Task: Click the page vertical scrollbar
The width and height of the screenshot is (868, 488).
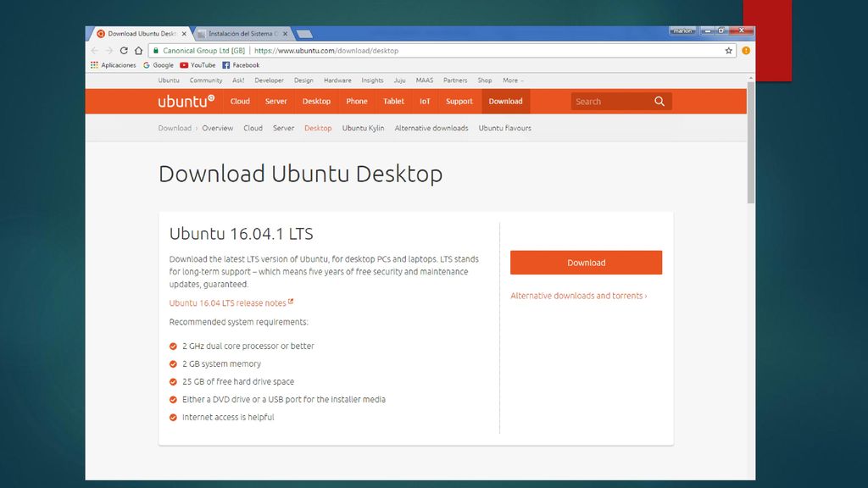Action: point(751,144)
